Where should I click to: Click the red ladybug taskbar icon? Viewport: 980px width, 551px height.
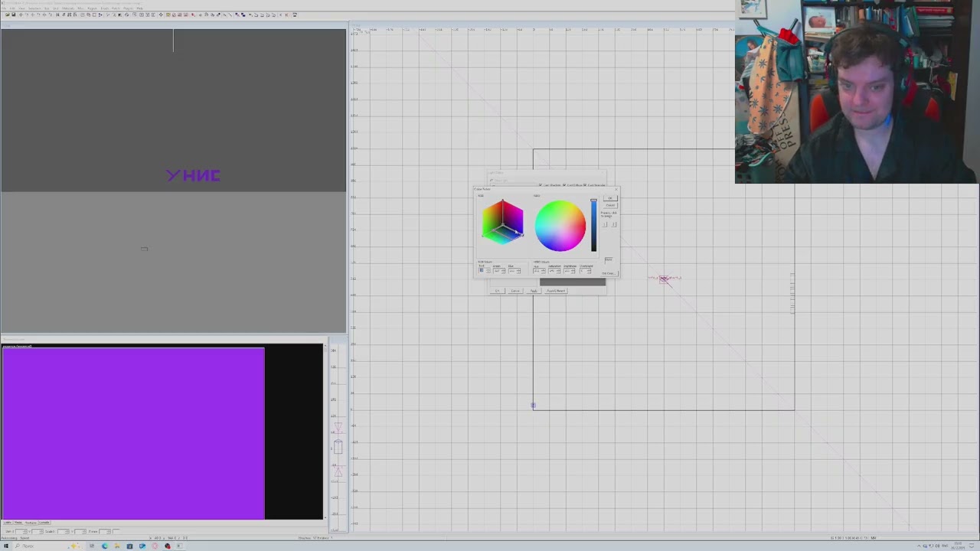pyautogui.click(x=168, y=546)
